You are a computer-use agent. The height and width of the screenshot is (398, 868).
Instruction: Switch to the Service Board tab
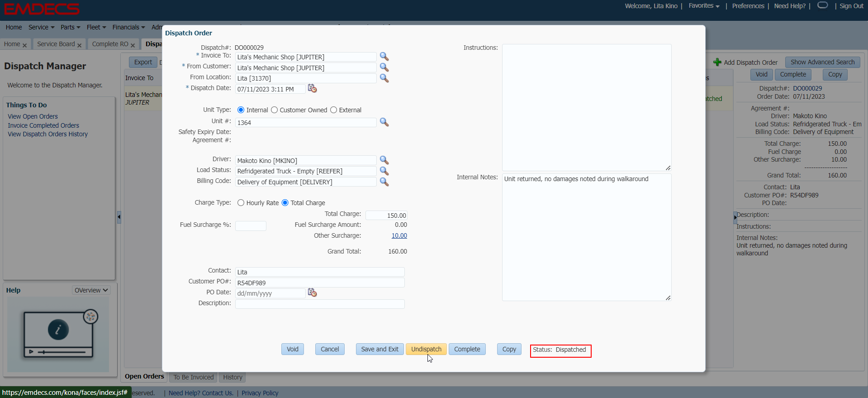[56, 44]
